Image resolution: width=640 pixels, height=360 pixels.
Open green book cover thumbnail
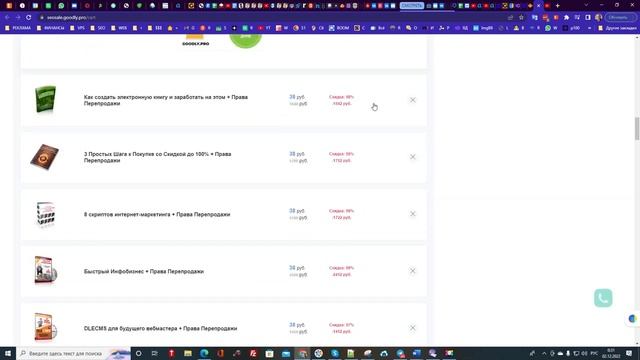click(x=45, y=99)
